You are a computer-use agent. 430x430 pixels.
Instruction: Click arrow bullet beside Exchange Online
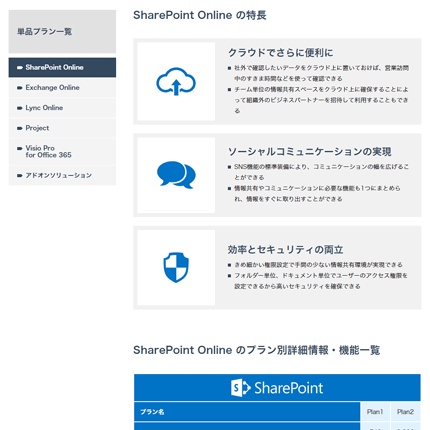coord(20,88)
